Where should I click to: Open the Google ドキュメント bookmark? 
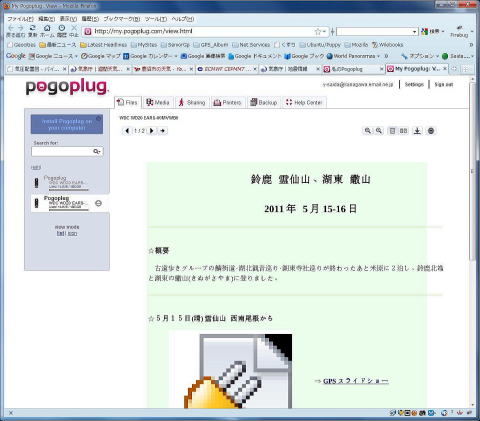(x=255, y=56)
